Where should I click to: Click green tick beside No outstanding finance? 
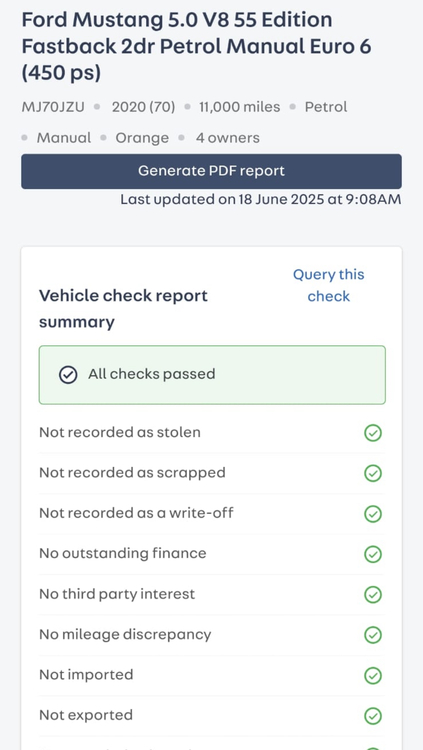click(373, 554)
